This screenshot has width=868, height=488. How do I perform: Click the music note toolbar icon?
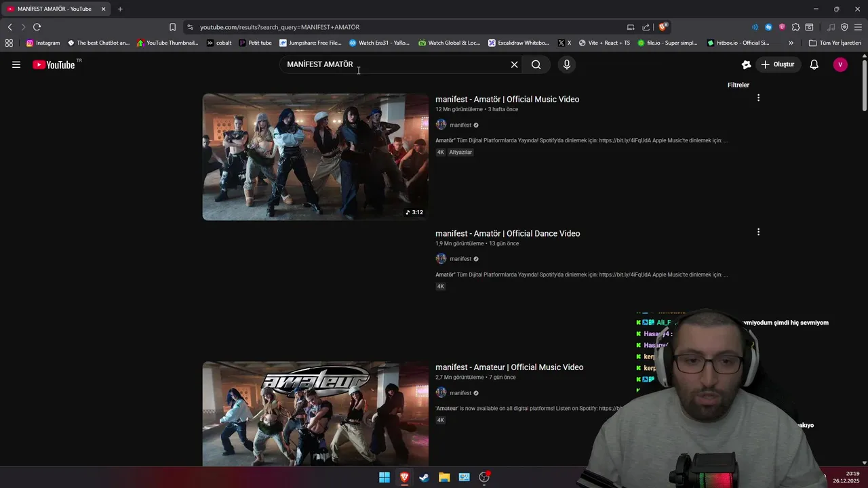click(x=831, y=27)
